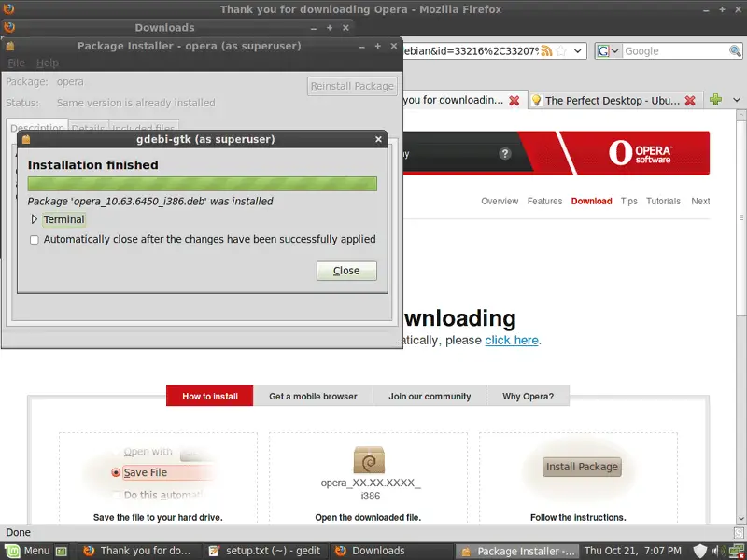
Task: Switch to Downloads taskbar item
Action: (x=390, y=551)
